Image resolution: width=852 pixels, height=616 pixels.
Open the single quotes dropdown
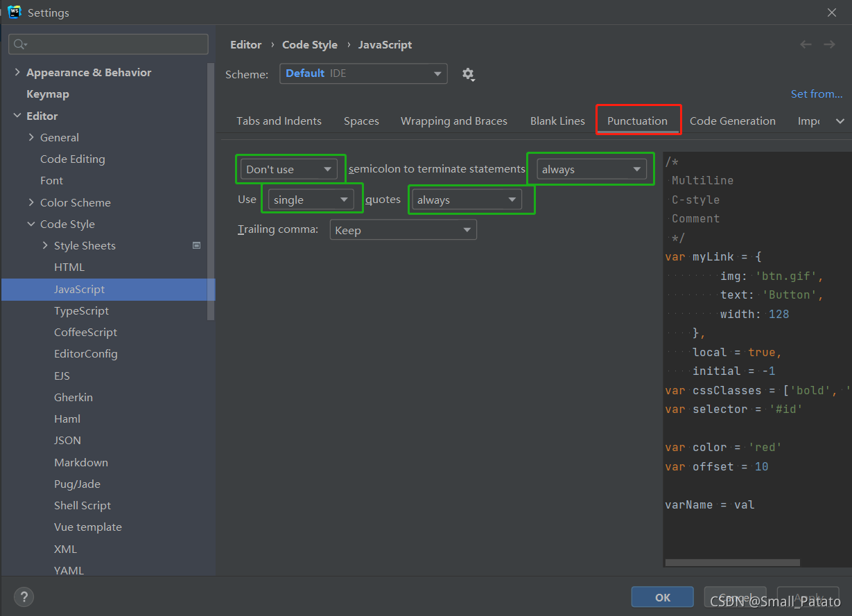coord(311,200)
